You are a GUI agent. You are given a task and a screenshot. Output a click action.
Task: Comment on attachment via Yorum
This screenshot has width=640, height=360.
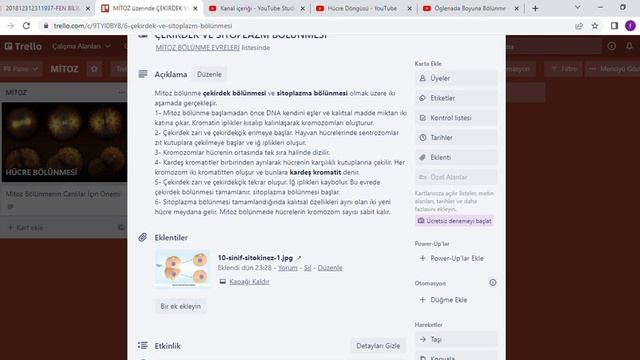tap(288, 268)
